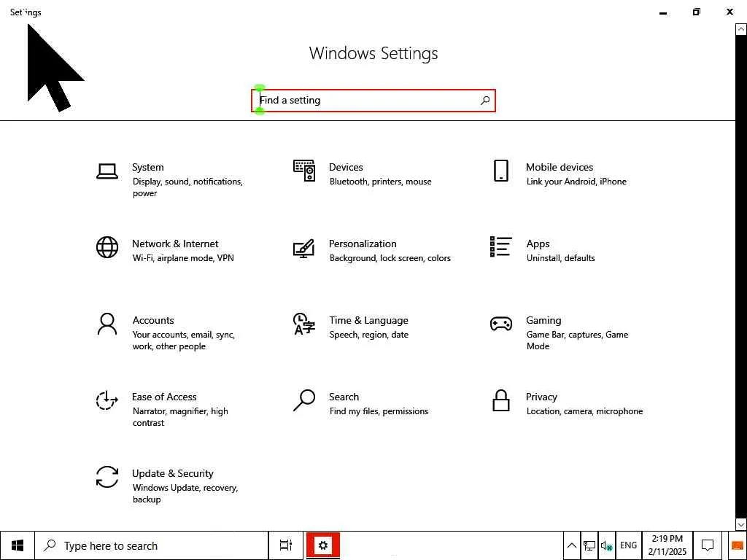Click the Accounts person icon
747x560 pixels.
pyautogui.click(x=107, y=324)
